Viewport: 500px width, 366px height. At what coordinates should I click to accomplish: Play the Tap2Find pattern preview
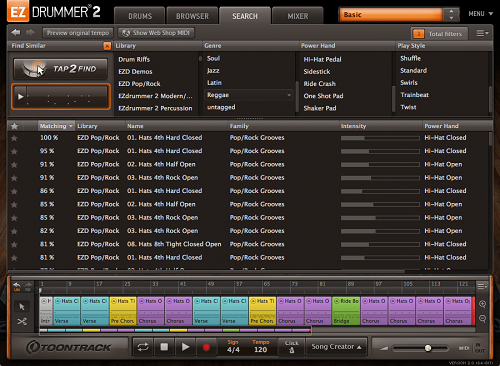tap(21, 97)
